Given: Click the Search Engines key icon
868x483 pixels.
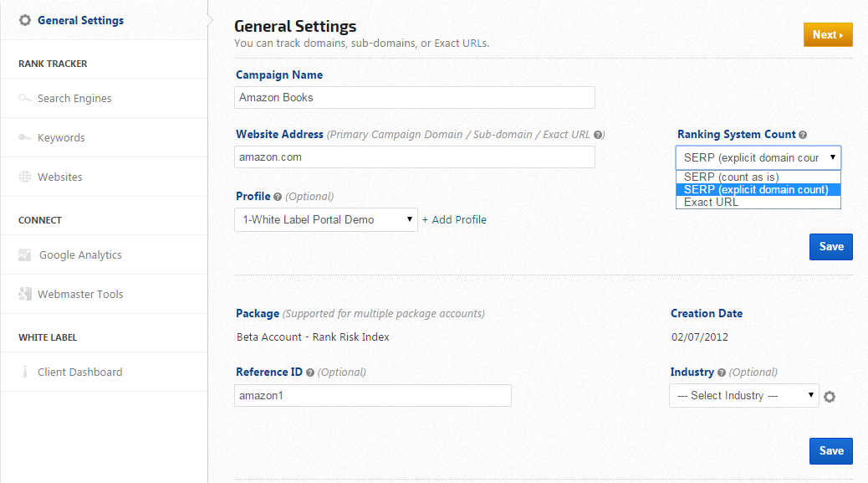Looking at the screenshot, I should click(25, 99).
